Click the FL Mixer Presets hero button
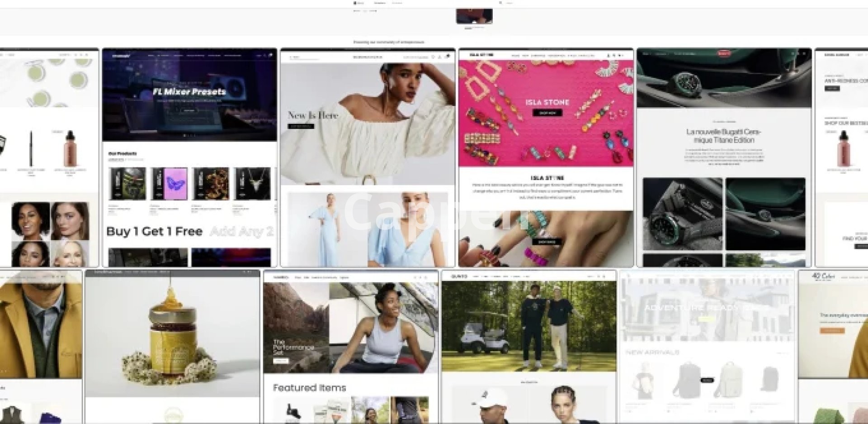868x424 pixels. click(189, 110)
